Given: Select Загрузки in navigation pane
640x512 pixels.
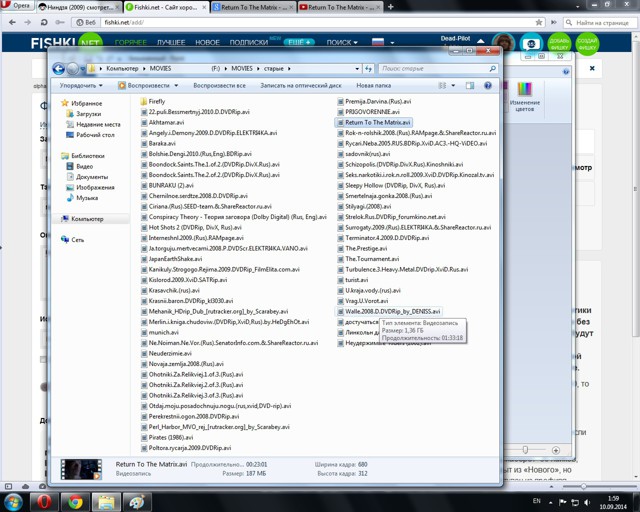Looking at the screenshot, I should point(84,114).
